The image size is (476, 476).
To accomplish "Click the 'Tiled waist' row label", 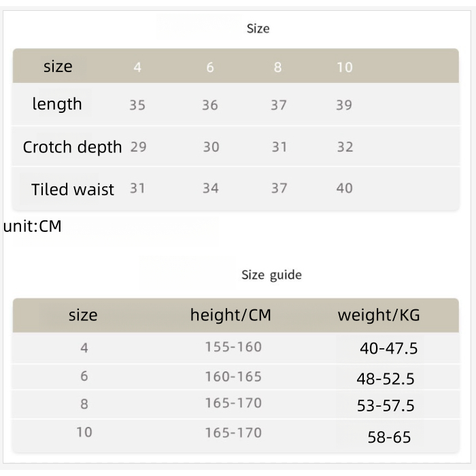I will click(73, 189).
